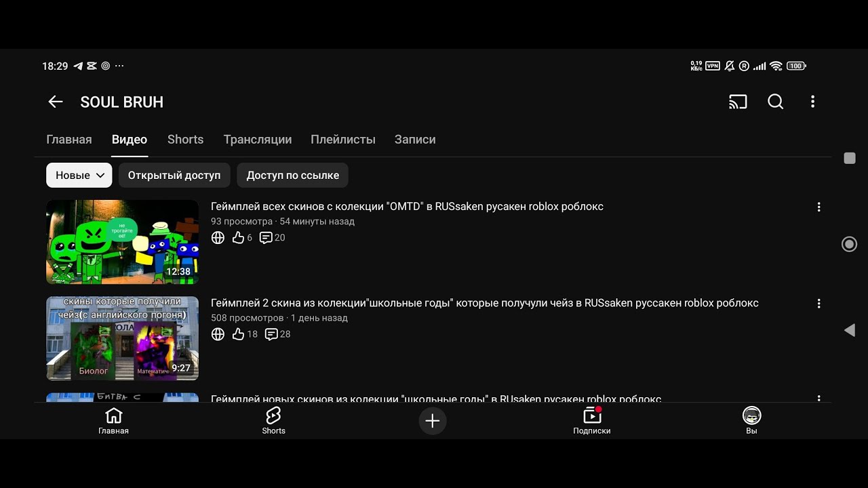Open the Cast to device icon
Viewport: 868px width, 488px height.
click(738, 102)
